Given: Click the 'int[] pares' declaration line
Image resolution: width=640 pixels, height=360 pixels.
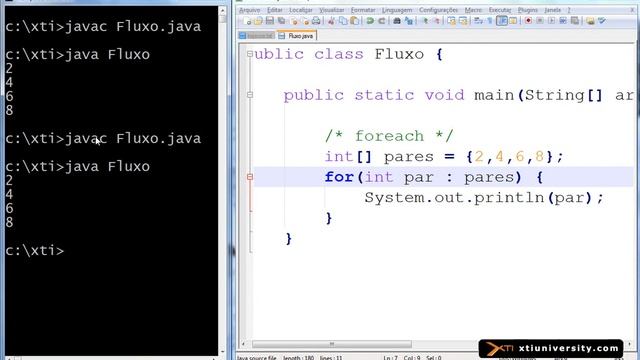Looking at the screenshot, I should click(x=444, y=156).
